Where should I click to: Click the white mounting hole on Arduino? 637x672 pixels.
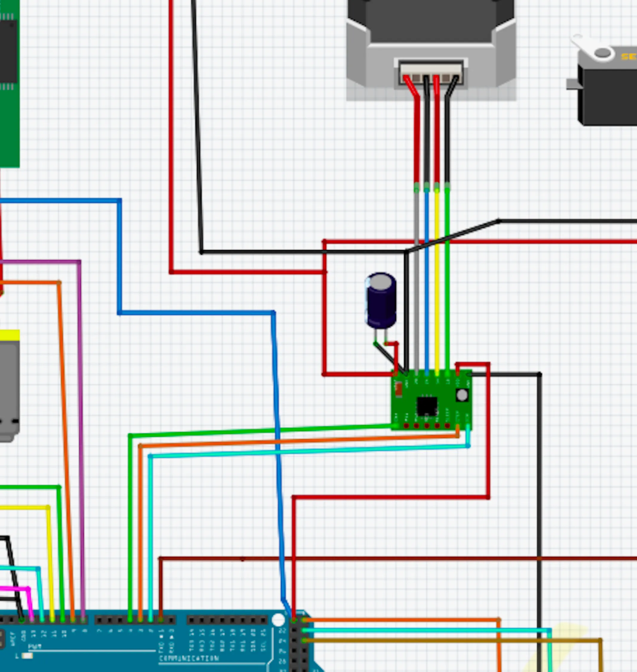point(278,620)
